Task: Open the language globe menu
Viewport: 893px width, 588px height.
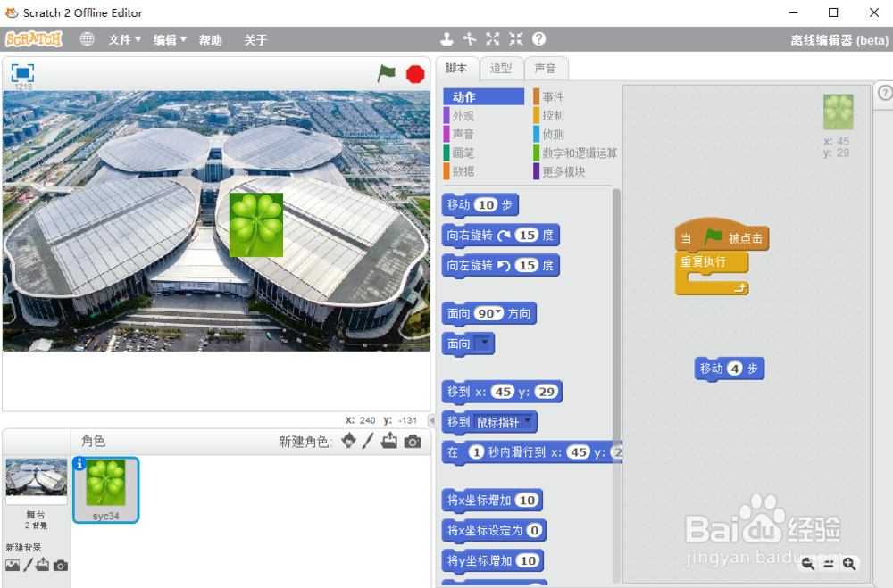Action: coord(88,39)
